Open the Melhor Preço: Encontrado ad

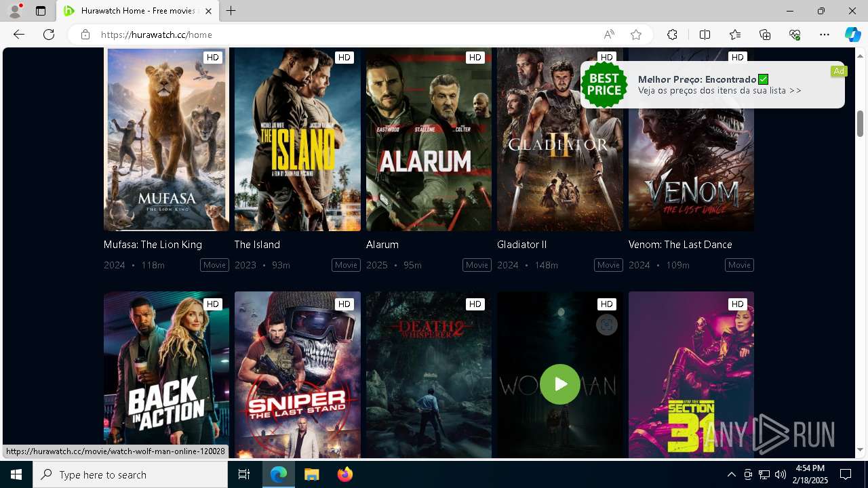click(713, 85)
